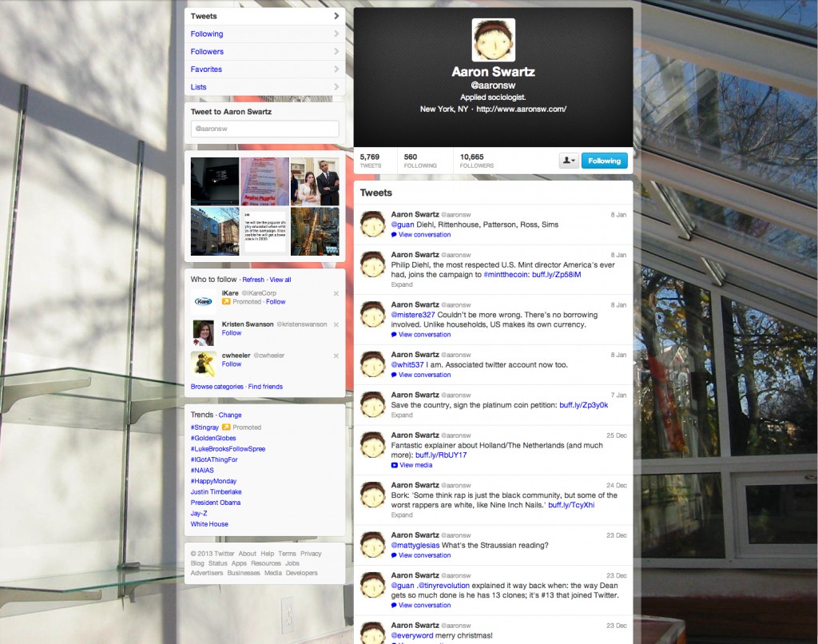818x644 pixels.
Task: Click the 560 Following count
Action: coord(420,161)
